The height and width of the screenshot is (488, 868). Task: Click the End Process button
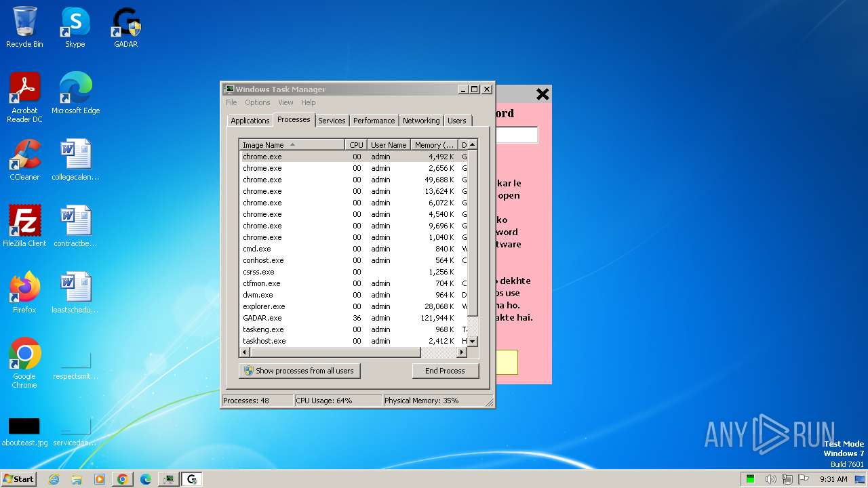(x=445, y=371)
